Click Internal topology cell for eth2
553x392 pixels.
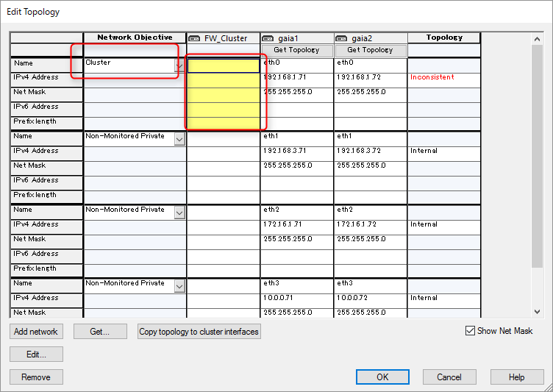pos(444,227)
